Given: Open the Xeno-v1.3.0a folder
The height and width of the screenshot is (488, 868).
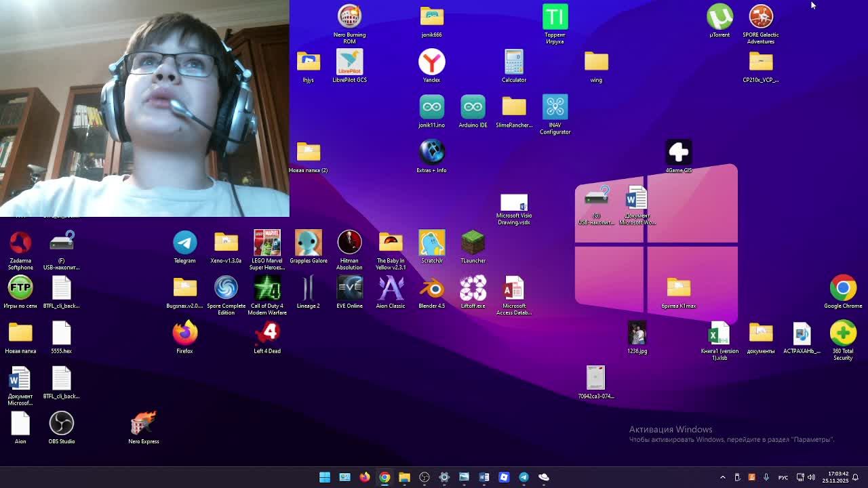Looking at the screenshot, I should click(x=226, y=243).
